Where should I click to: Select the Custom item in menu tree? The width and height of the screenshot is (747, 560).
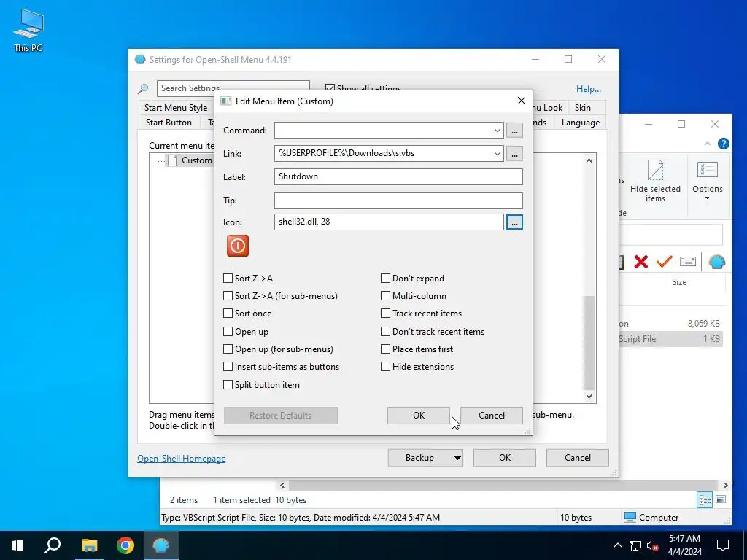click(x=196, y=160)
